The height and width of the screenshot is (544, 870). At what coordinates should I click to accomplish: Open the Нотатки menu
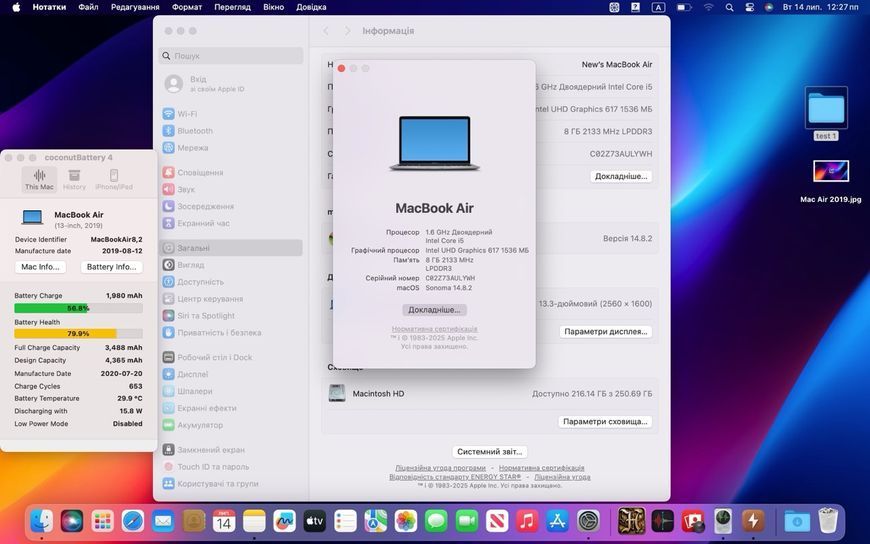49,7
